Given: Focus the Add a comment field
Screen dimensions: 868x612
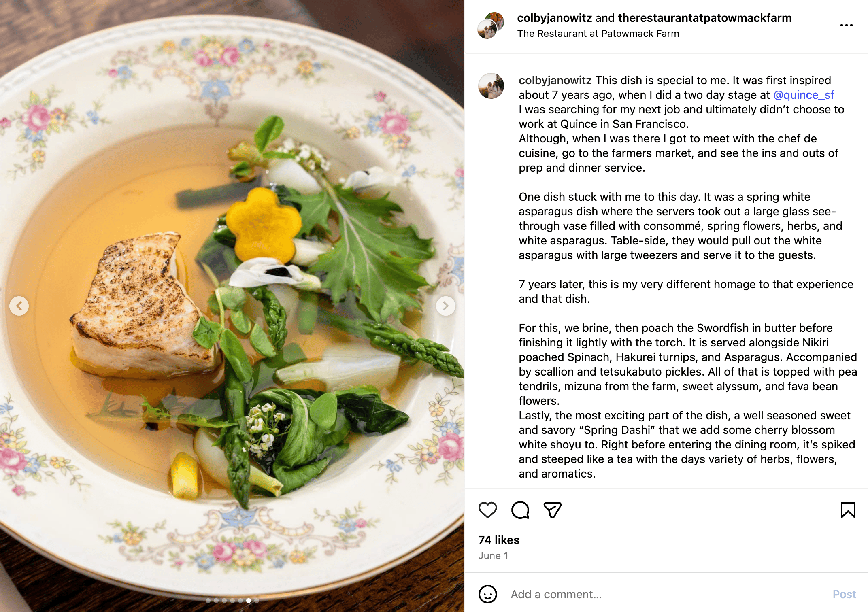Looking at the screenshot, I should point(664,594).
